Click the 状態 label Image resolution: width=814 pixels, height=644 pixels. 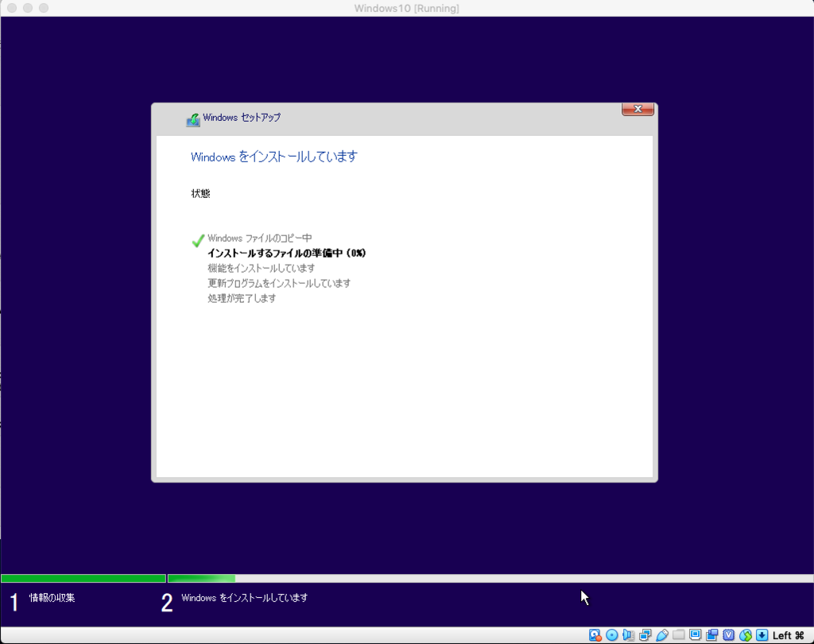[200, 194]
